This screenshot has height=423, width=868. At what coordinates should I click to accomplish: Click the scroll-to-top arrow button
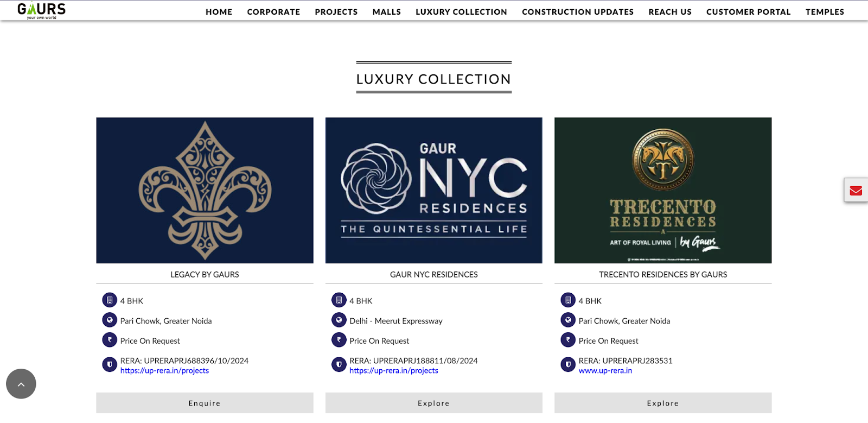click(x=21, y=384)
